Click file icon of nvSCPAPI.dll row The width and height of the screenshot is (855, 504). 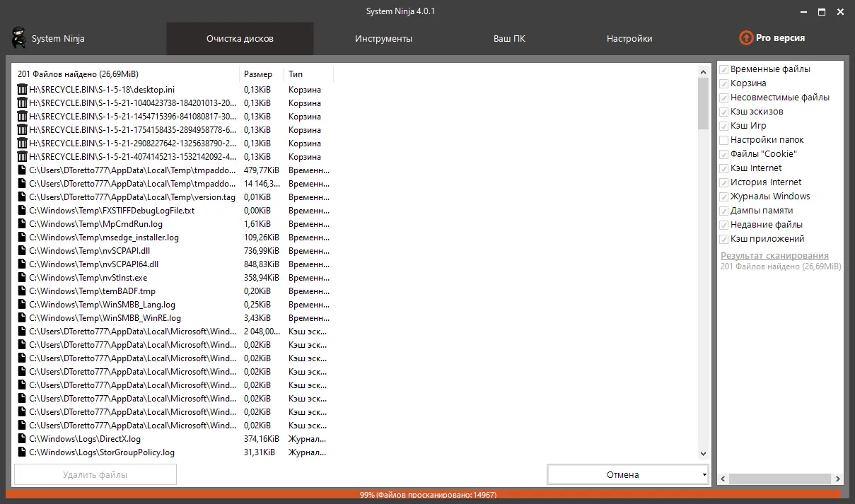[22, 251]
